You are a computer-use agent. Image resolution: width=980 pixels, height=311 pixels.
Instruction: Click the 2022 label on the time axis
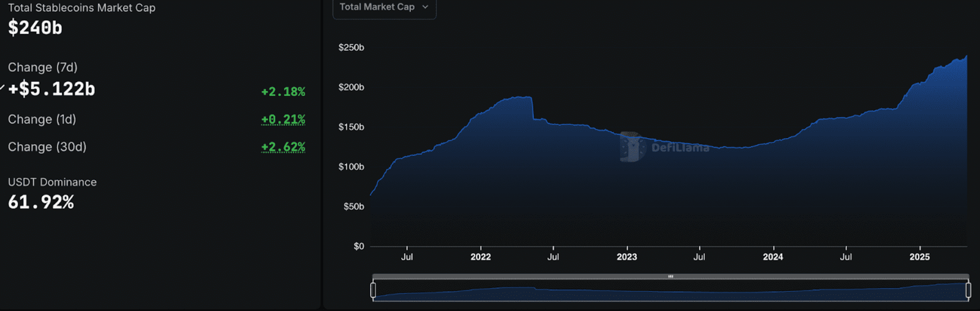pyautogui.click(x=480, y=257)
